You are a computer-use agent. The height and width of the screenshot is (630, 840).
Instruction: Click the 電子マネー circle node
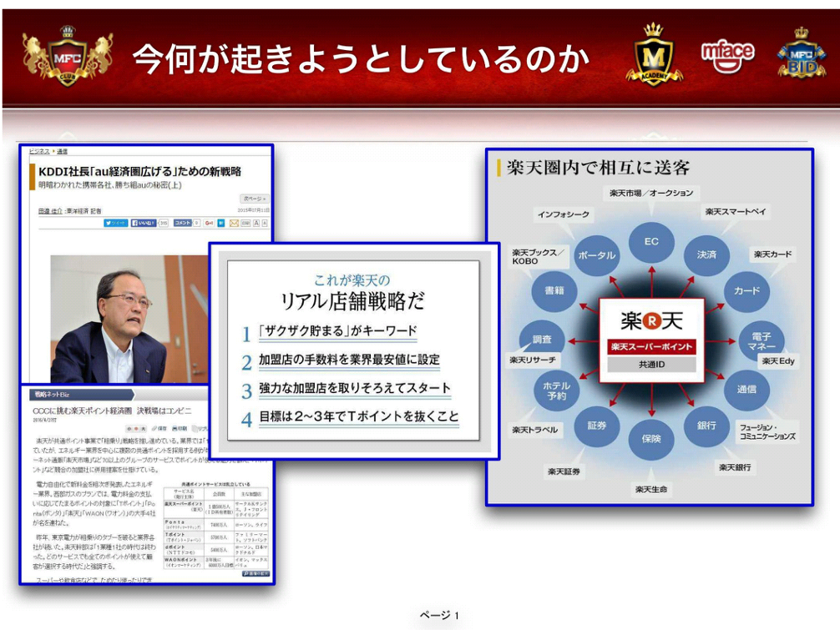762,341
